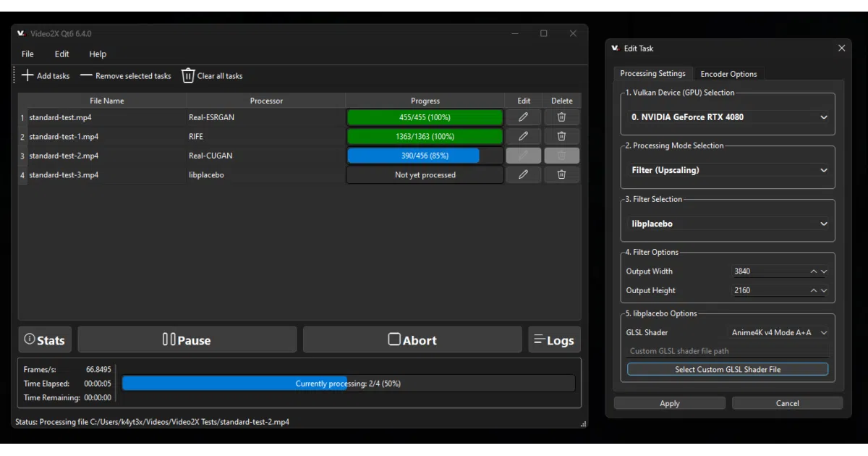Click the overall Currently processing 2/4 progress bar

[x=349, y=384]
